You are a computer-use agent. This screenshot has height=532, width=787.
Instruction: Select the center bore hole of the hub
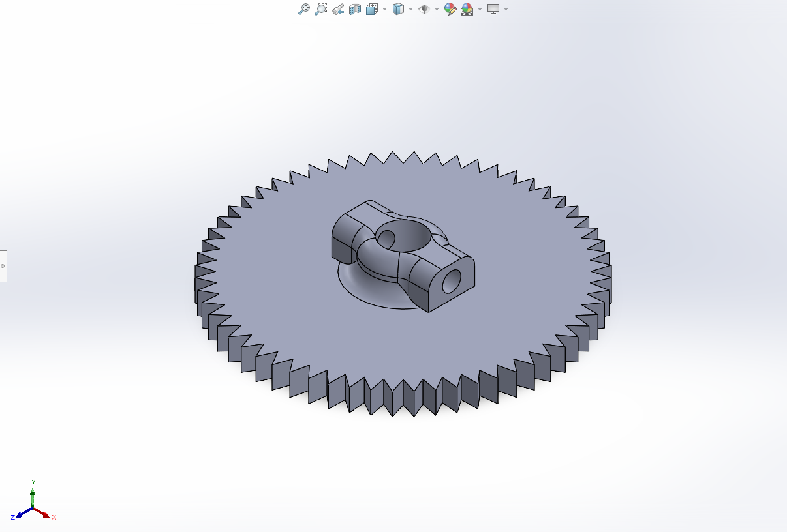[x=403, y=235]
